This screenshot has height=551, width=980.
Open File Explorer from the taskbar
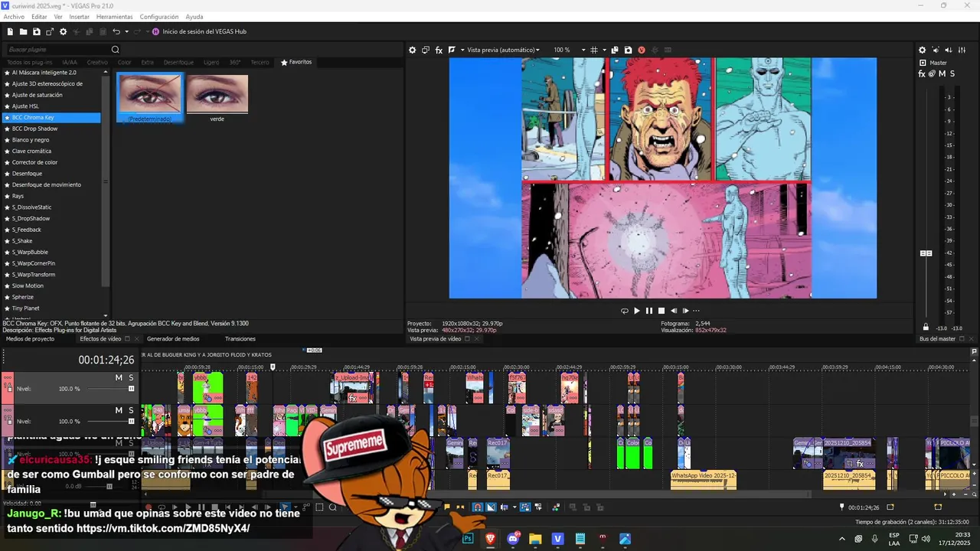click(535, 539)
